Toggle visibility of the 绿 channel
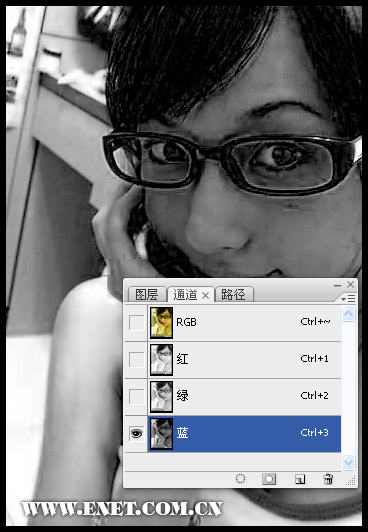 click(x=137, y=396)
